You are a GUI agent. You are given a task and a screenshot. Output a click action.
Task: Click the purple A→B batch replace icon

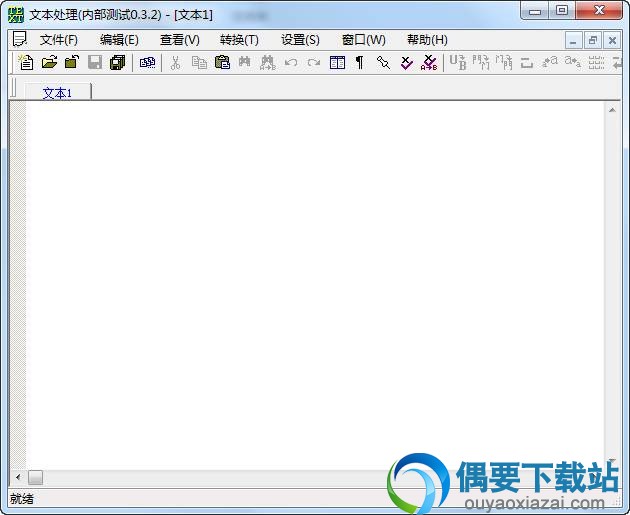429,63
